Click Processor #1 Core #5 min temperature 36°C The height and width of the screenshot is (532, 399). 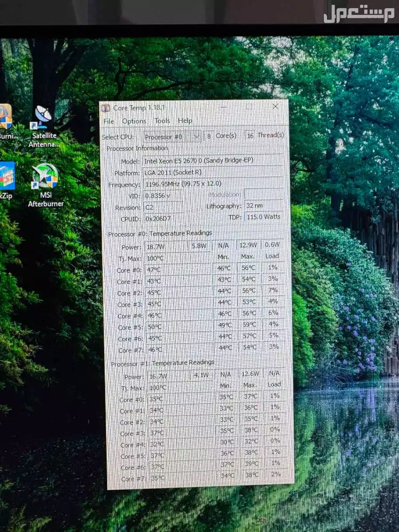tap(227, 454)
